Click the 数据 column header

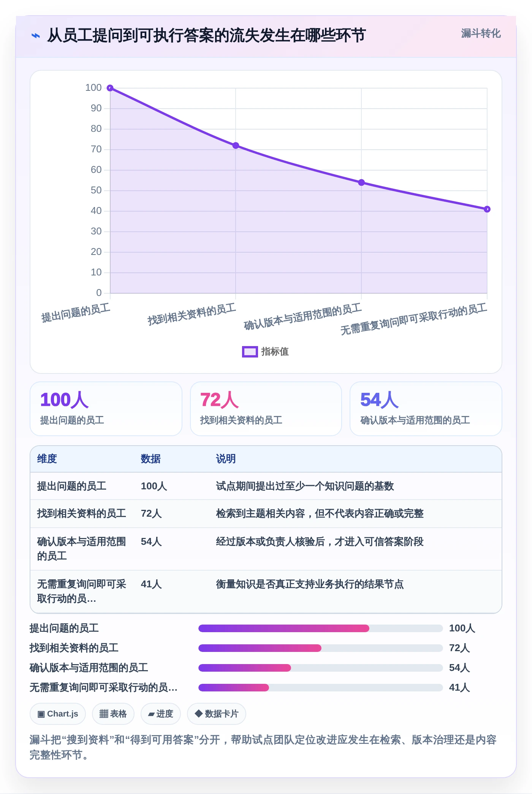click(x=151, y=459)
